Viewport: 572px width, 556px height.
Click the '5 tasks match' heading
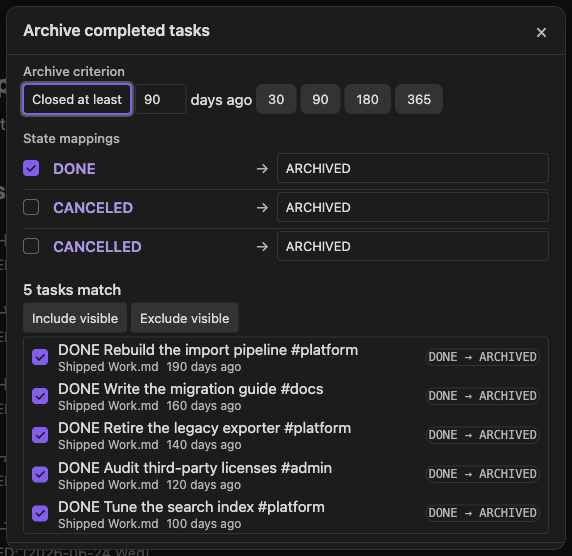coord(72,290)
